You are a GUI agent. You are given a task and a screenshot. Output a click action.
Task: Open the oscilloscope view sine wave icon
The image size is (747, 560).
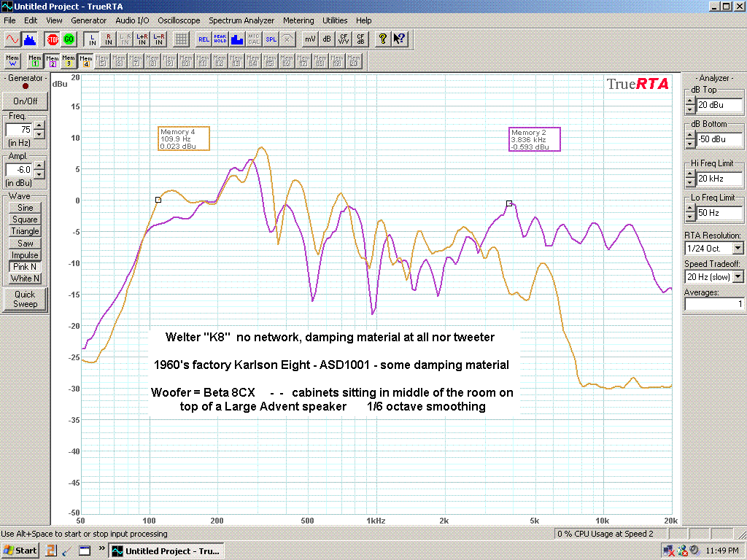point(12,39)
